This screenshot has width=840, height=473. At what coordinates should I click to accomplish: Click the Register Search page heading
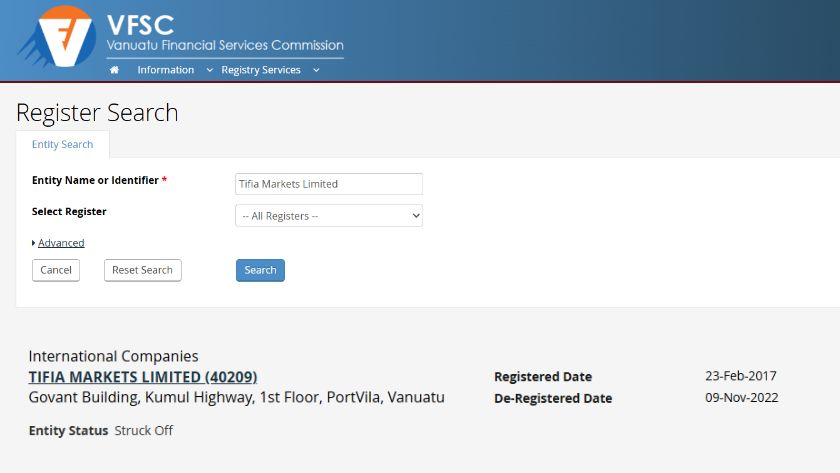[97, 112]
